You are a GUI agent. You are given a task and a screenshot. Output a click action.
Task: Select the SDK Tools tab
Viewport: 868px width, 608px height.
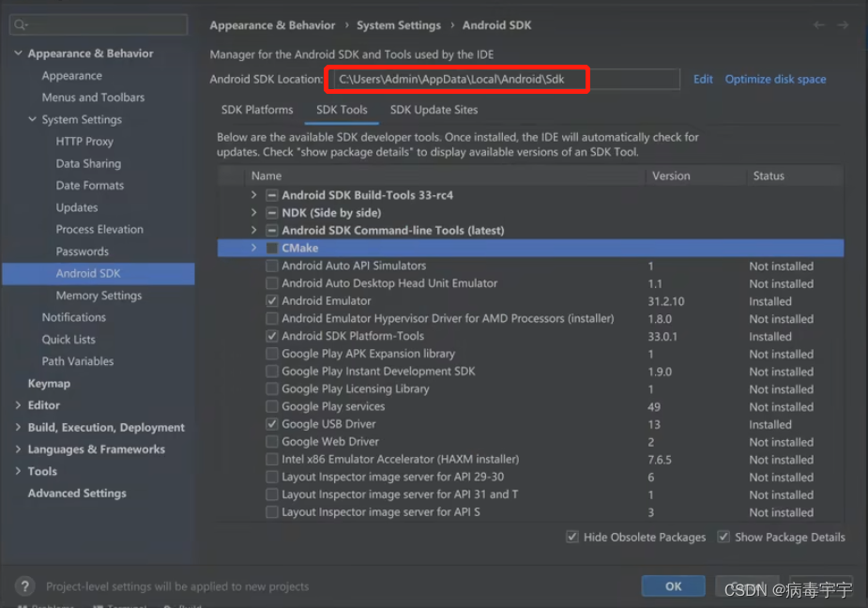pos(342,110)
